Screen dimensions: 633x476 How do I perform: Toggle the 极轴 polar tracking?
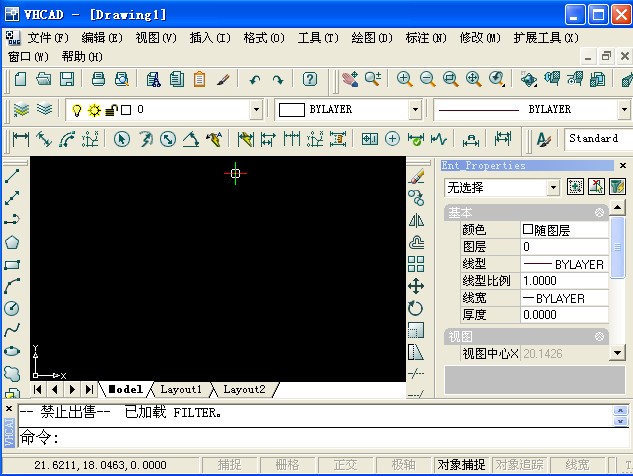(x=403, y=465)
